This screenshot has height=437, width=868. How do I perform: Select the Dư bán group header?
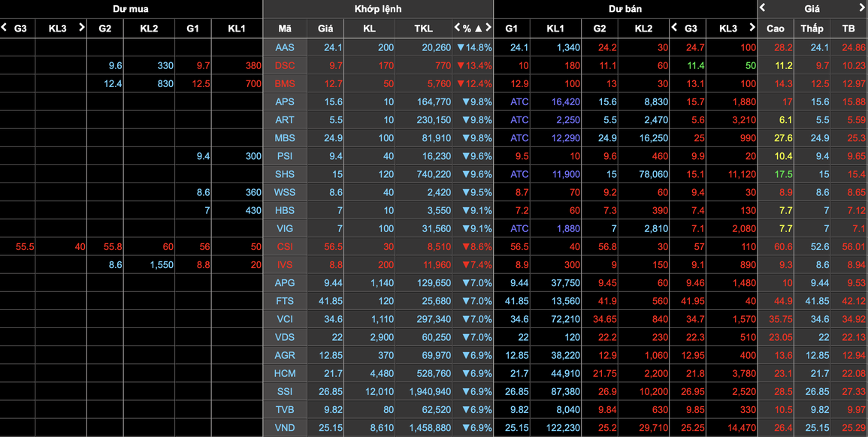(x=625, y=9)
